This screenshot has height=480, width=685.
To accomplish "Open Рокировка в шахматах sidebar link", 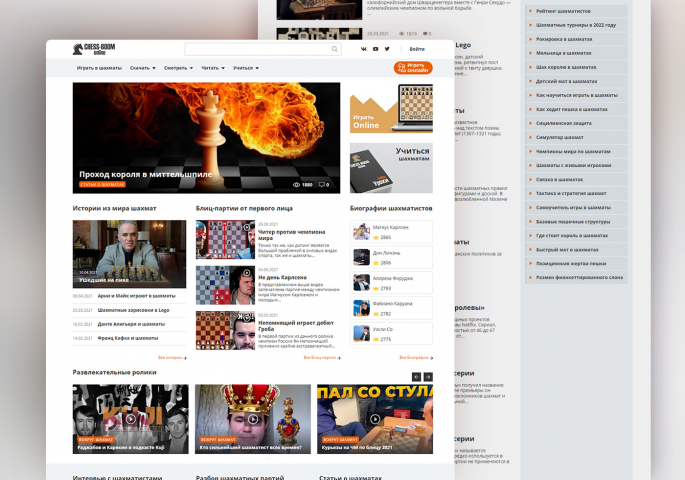I will coord(577,39).
